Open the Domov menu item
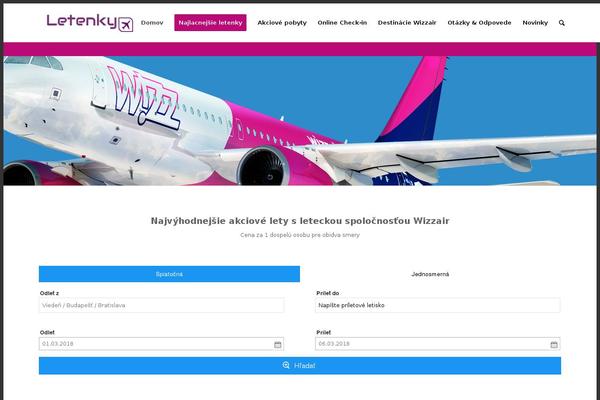This screenshot has width=600, height=400. point(152,23)
